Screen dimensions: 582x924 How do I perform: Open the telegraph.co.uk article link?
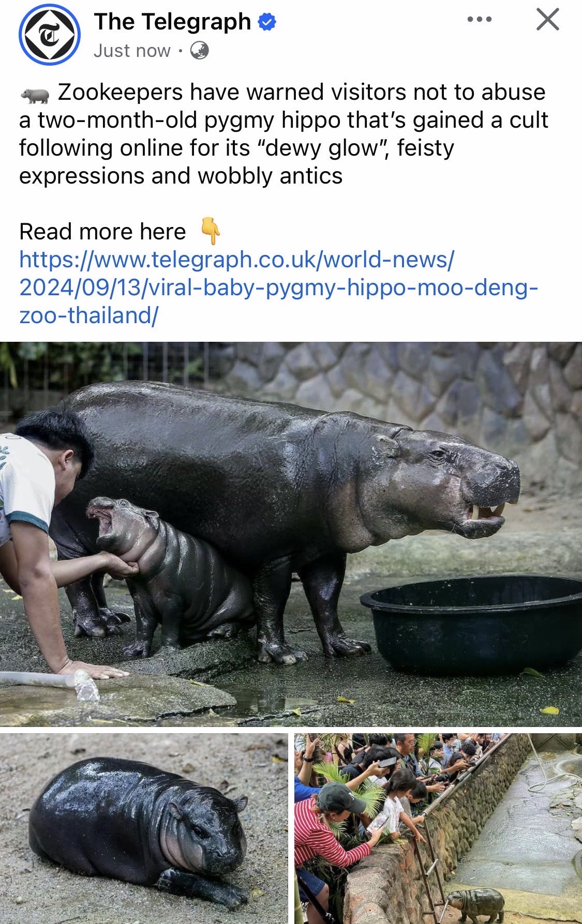point(278,287)
